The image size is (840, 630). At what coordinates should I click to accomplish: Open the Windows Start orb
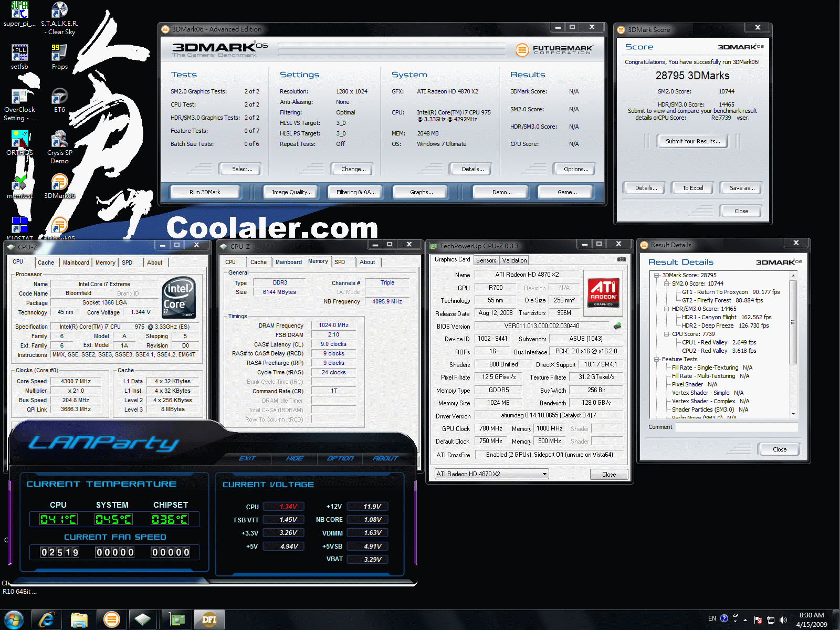pyautogui.click(x=14, y=620)
